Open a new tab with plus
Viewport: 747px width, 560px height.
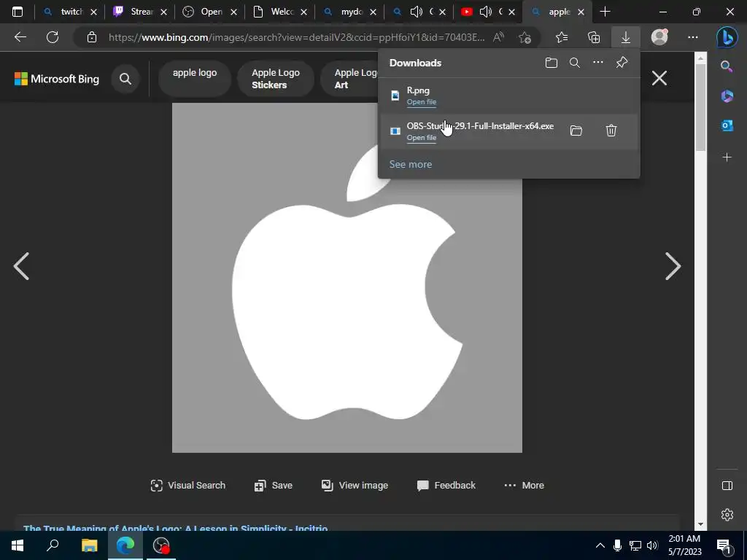click(x=605, y=12)
